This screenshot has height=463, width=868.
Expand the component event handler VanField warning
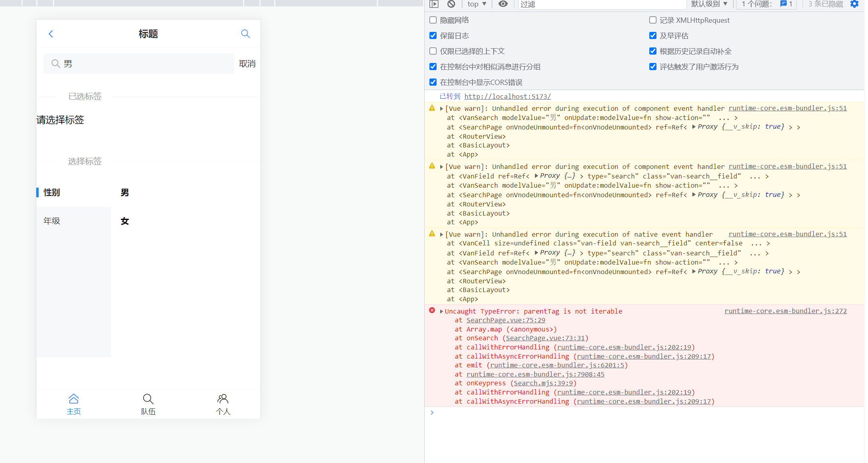pyautogui.click(x=441, y=167)
